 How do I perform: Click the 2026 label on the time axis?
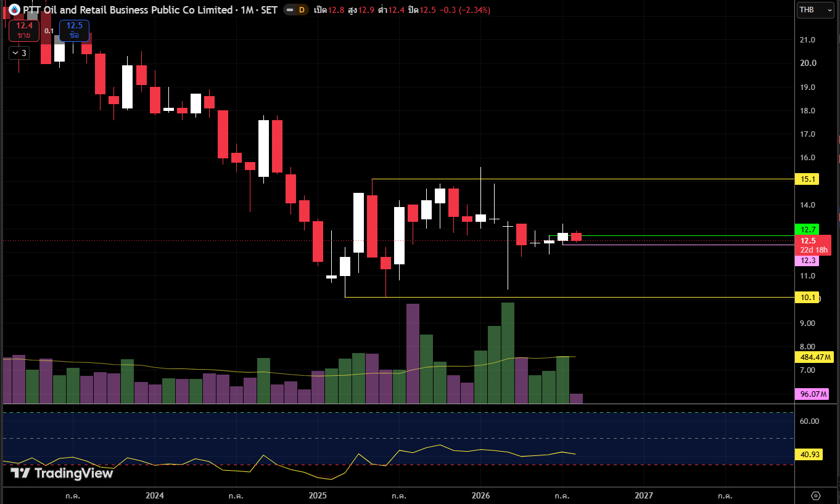pos(480,495)
